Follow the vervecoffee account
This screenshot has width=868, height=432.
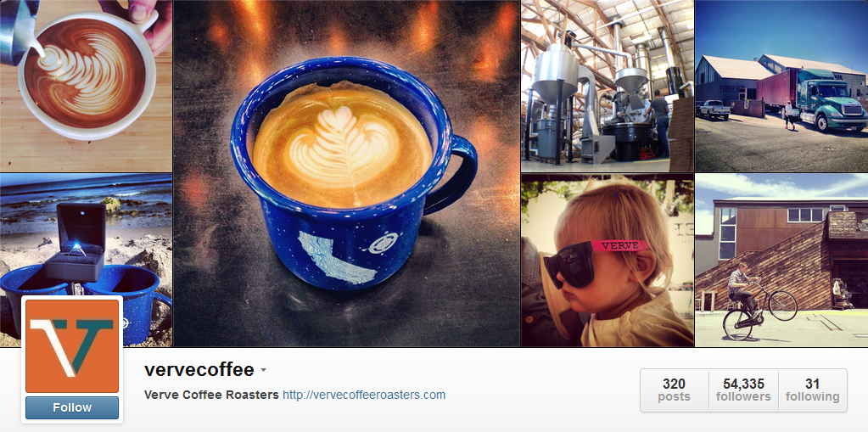coord(72,407)
